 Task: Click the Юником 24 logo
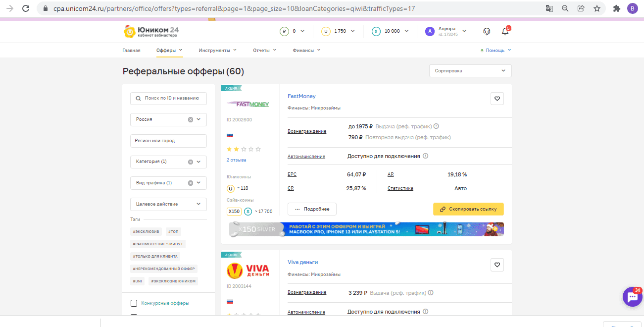tap(151, 32)
